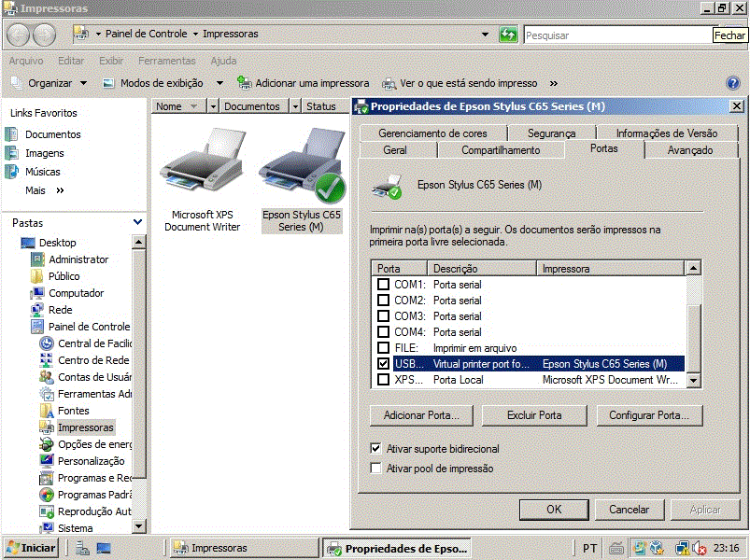The height and width of the screenshot is (560, 750).
Task: Switch to the Geral tab
Action: [394, 150]
